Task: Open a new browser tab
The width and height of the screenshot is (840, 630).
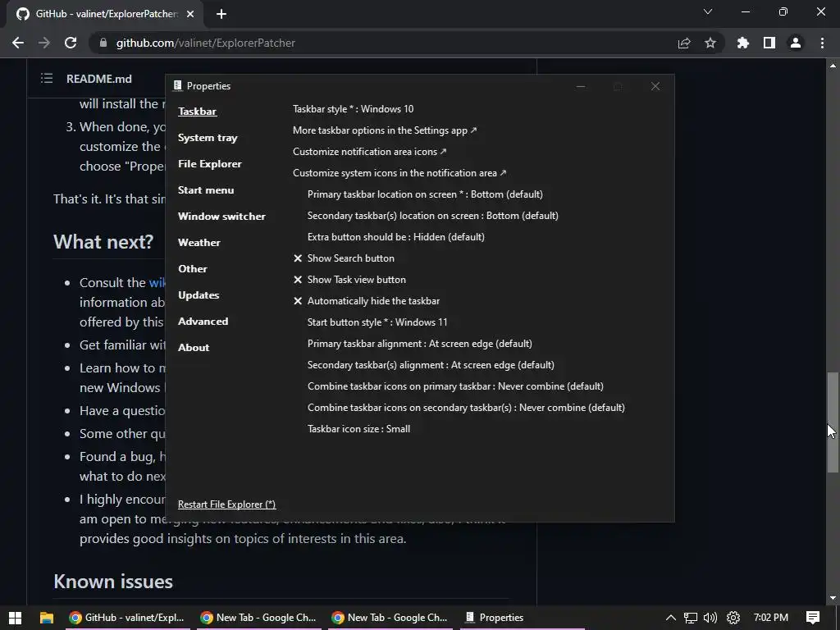Action: (x=221, y=14)
